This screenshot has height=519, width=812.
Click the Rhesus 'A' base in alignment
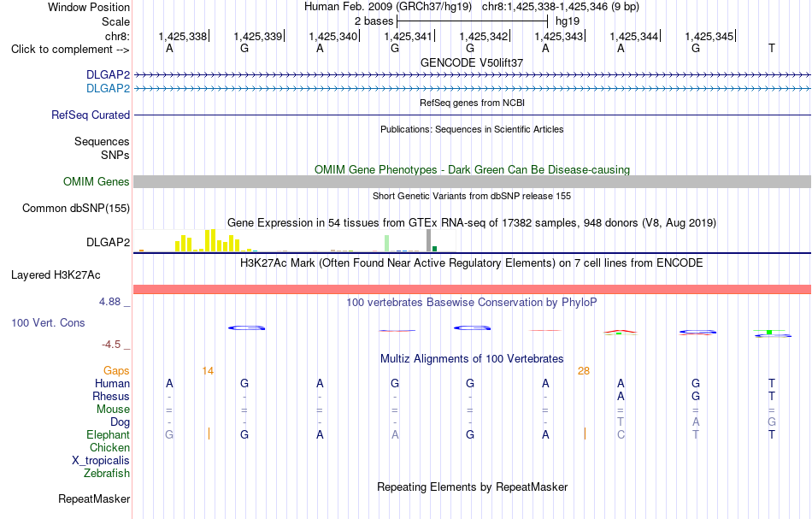click(621, 396)
